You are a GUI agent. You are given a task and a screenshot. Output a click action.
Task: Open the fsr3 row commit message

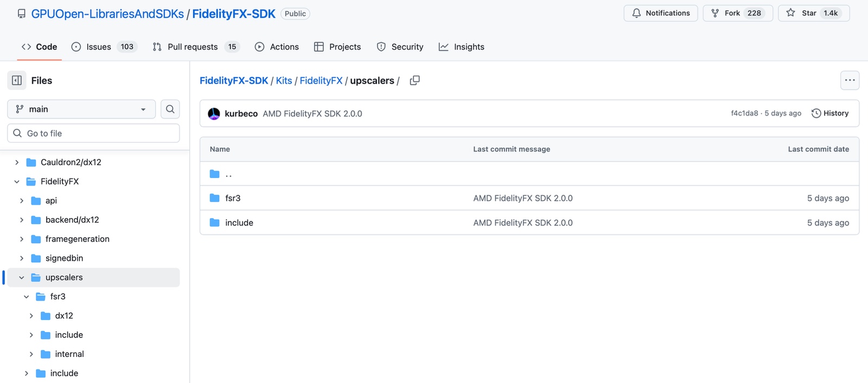(523, 198)
